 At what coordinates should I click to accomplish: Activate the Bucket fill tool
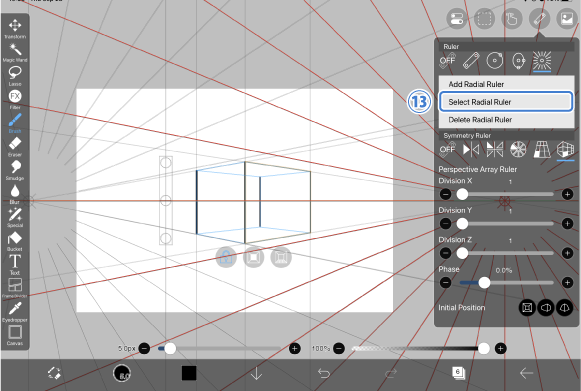point(15,241)
